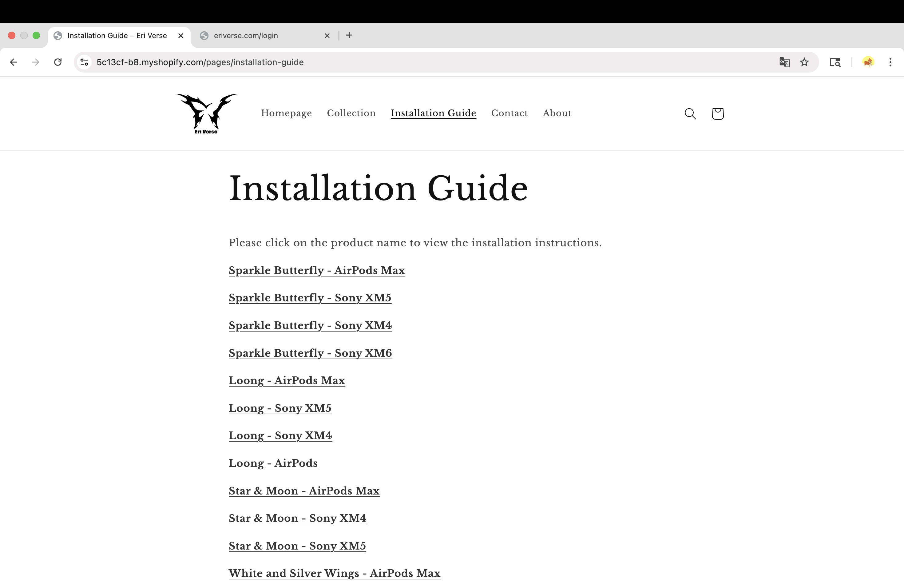Open site information icon in address bar
This screenshot has width=904, height=588.
pos(84,62)
